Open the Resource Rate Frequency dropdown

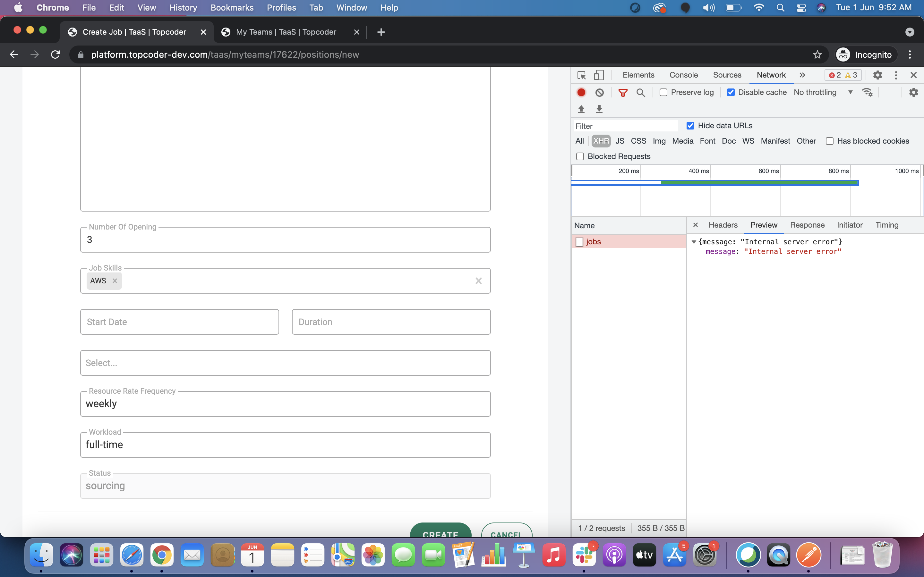pos(285,404)
